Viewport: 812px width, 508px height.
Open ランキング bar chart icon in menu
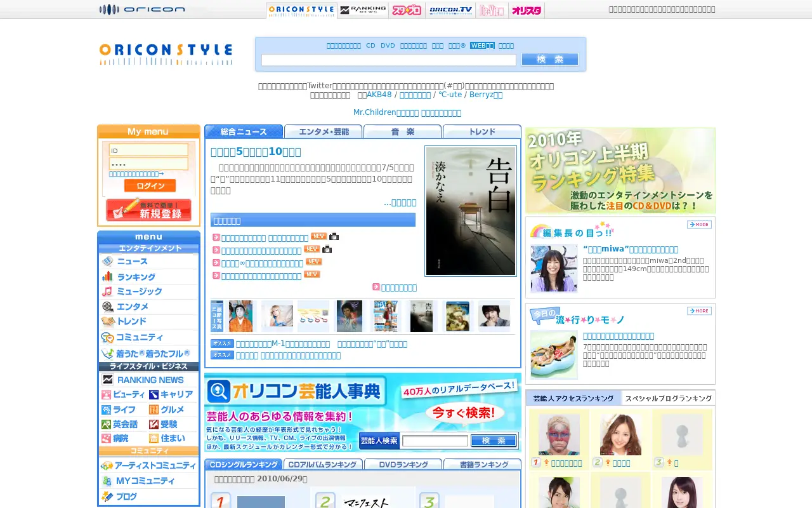(108, 276)
